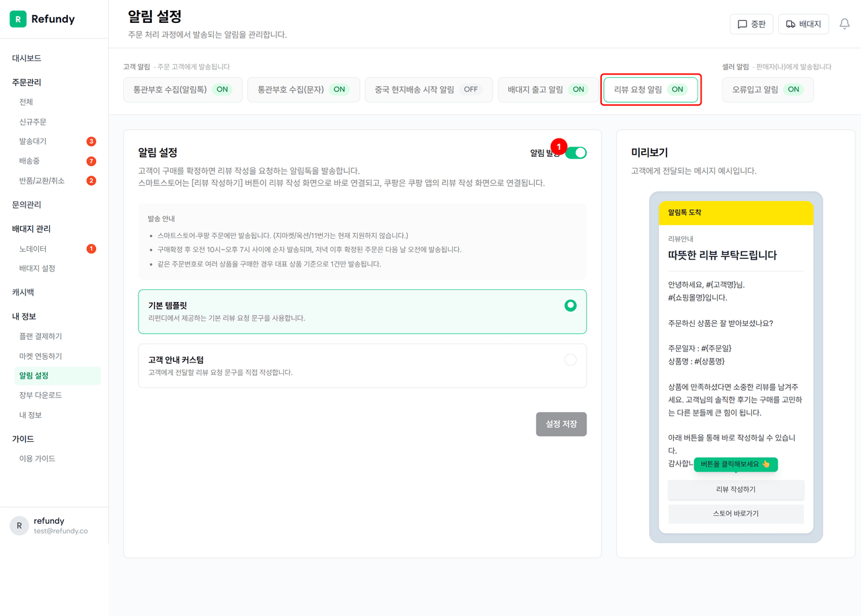861x616 pixels.
Task: Open the 통관부호 수집(알림톡) tab
Action: click(183, 89)
